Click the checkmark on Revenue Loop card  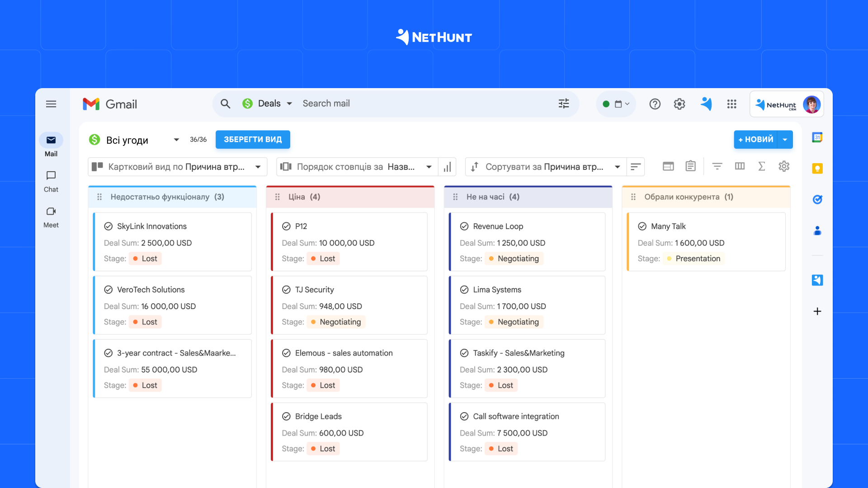[463, 226]
